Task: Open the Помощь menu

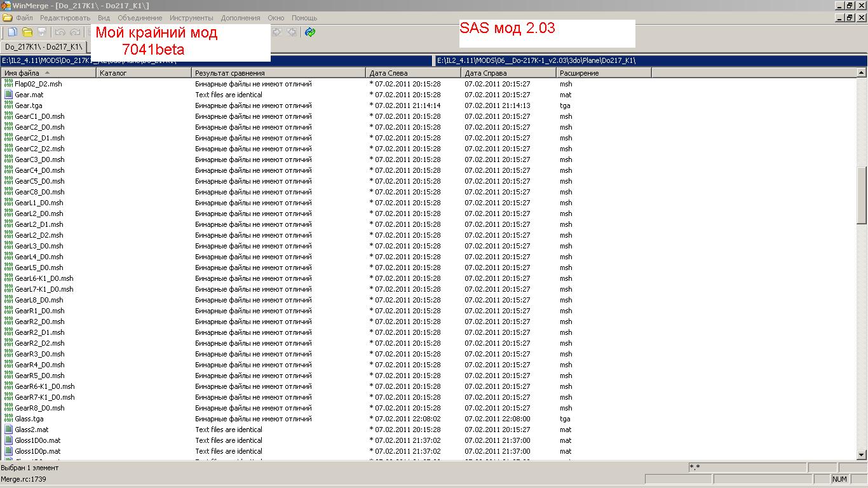Action: click(304, 18)
